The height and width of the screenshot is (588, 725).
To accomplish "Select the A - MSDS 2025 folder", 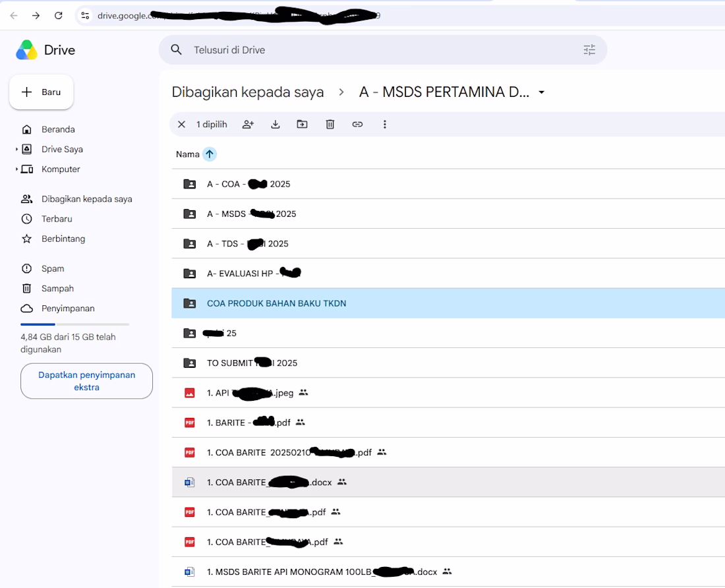I will [448, 214].
